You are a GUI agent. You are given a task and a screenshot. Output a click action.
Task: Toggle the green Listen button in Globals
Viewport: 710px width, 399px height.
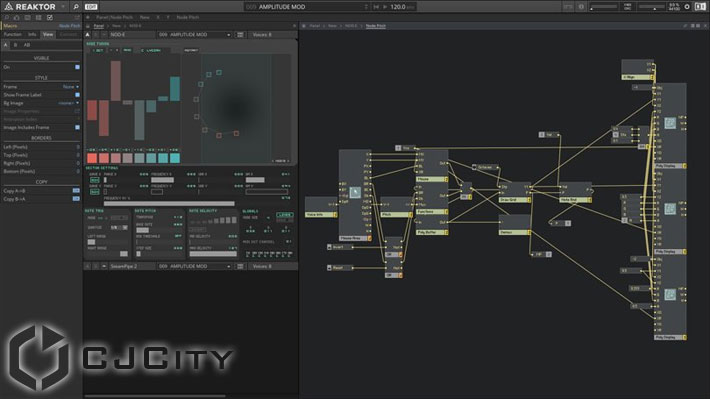click(x=284, y=215)
